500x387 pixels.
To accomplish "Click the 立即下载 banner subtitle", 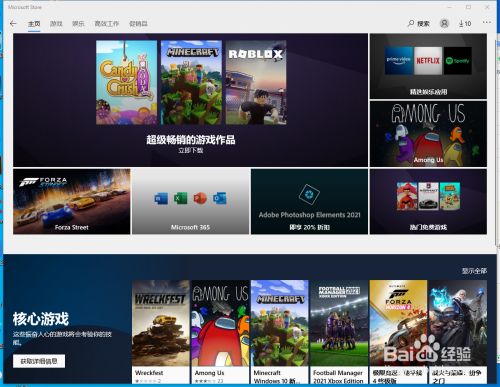I will click(x=191, y=150).
